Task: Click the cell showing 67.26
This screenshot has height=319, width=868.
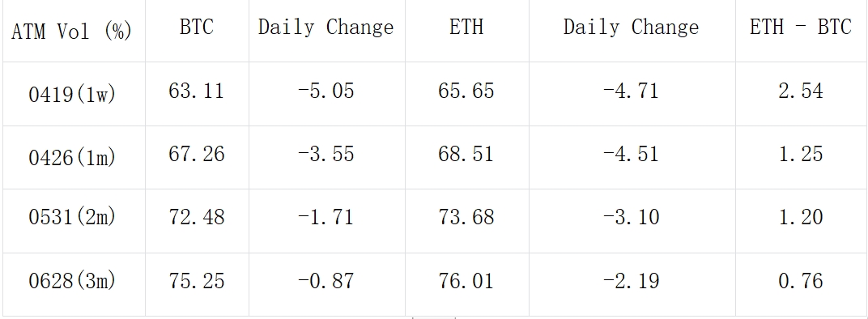Action: pos(197,157)
